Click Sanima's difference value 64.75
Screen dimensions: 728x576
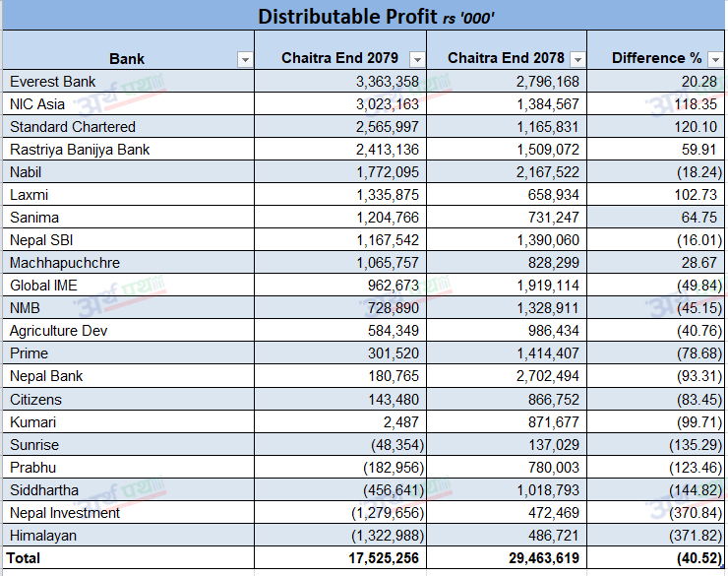coord(699,218)
